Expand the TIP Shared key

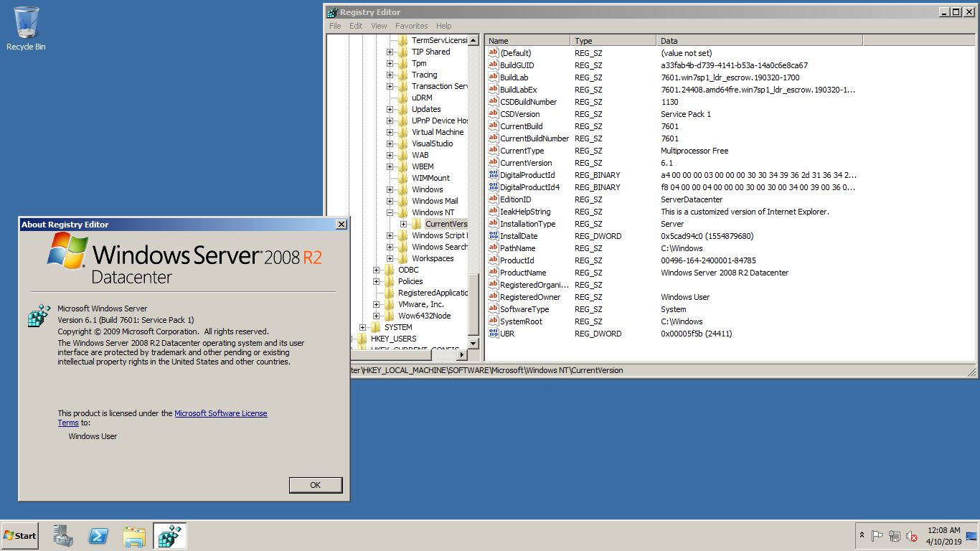coord(390,52)
